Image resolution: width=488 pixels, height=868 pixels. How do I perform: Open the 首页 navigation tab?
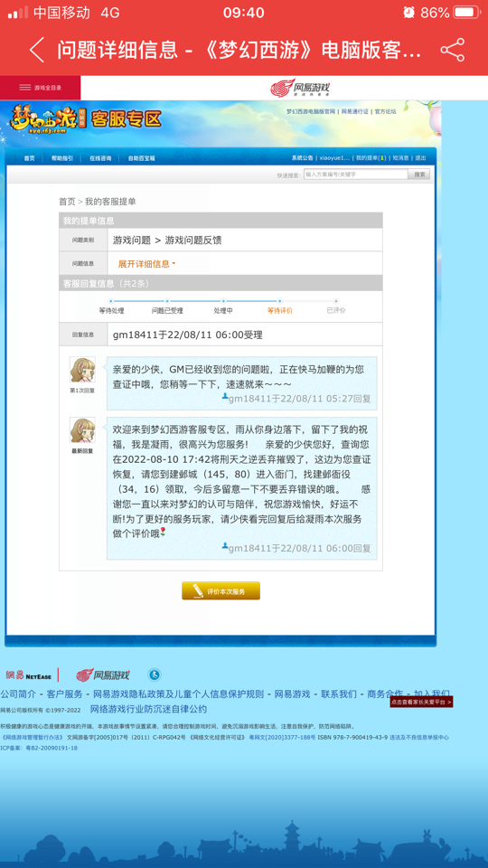[x=29, y=158]
